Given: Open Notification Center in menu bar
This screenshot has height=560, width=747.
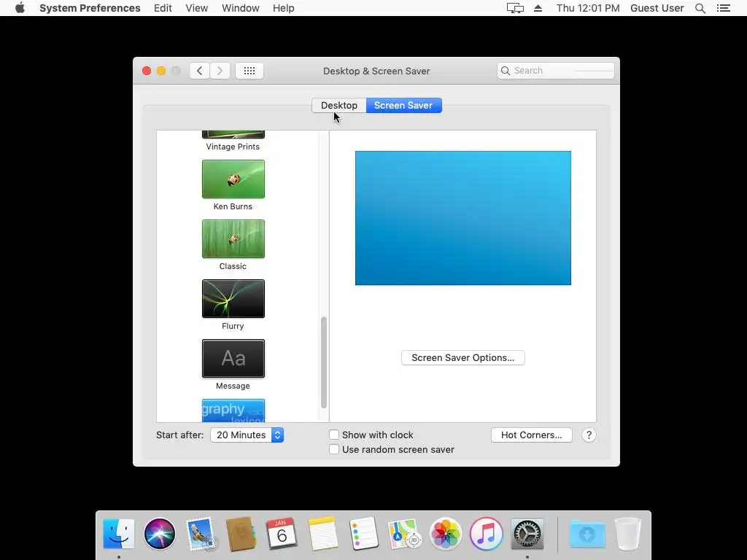Looking at the screenshot, I should tap(723, 8).
